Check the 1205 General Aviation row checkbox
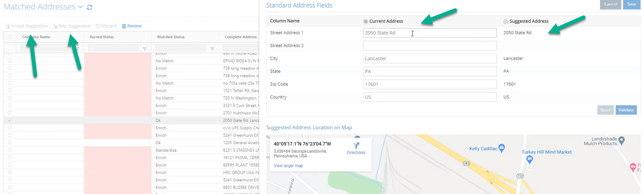 coord(10,142)
